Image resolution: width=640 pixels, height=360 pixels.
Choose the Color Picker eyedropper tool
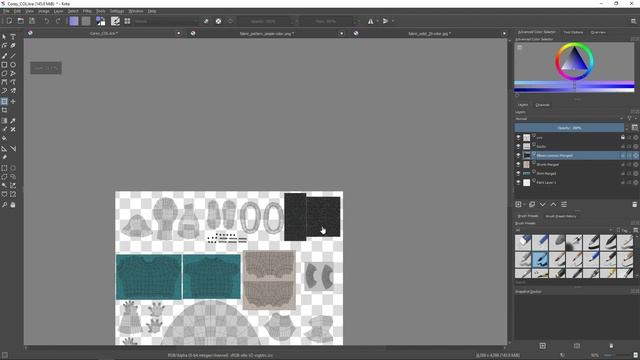point(13,121)
